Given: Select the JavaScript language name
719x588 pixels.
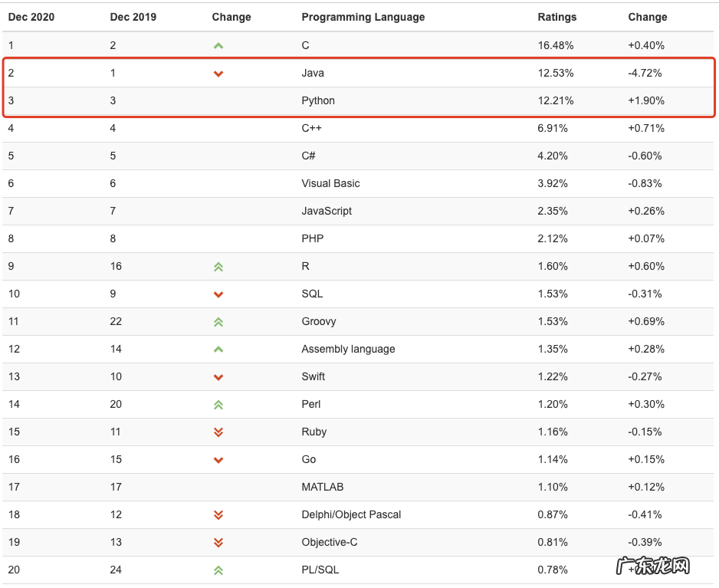Looking at the screenshot, I should click(327, 211).
